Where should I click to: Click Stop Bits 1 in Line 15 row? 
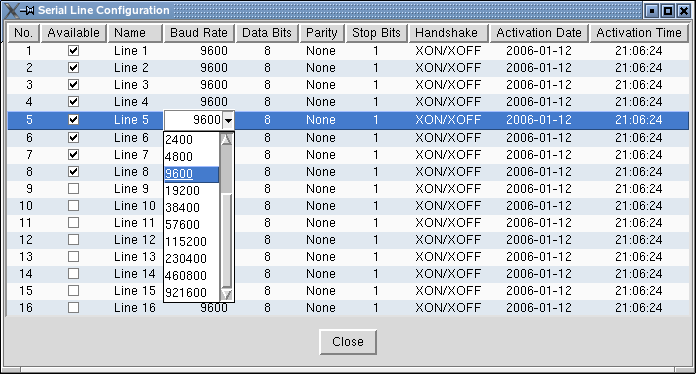[x=376, y=291]
